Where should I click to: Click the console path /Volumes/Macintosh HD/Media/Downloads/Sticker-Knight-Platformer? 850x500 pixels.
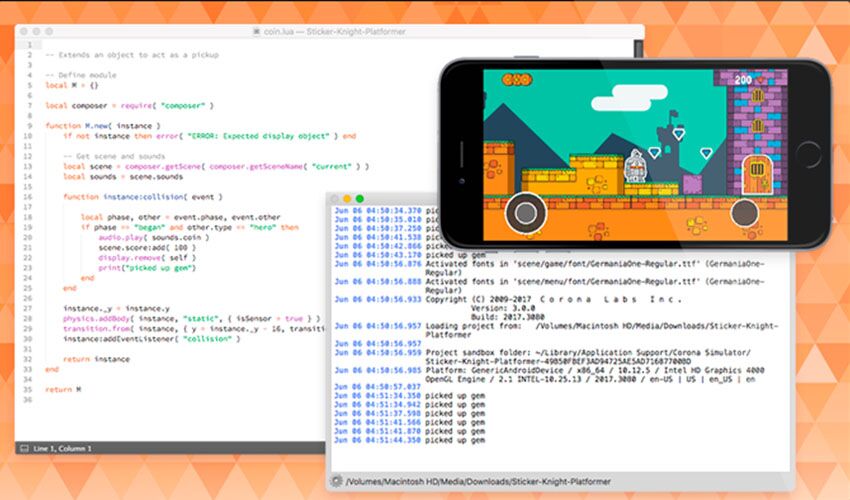(x=478, y=482)
